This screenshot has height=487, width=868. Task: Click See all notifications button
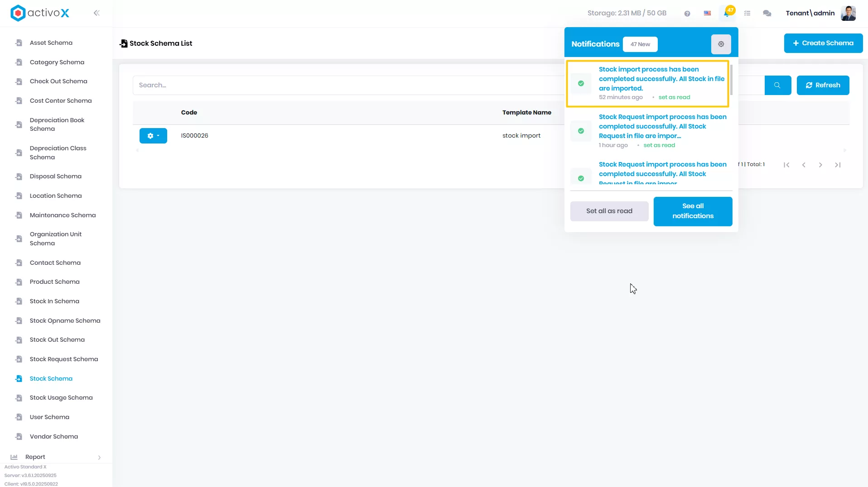pos(693,211)
